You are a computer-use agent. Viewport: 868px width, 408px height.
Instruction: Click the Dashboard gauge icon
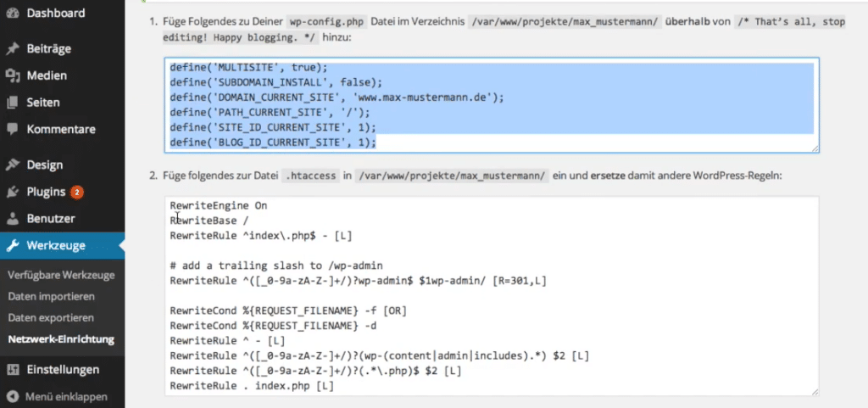tap(12, 13)
